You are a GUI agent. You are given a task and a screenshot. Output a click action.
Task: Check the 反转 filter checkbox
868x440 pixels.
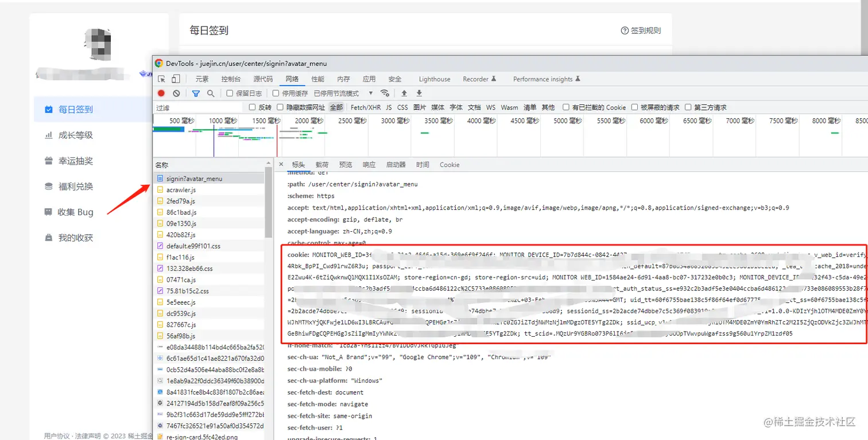[x=252, y=107]
